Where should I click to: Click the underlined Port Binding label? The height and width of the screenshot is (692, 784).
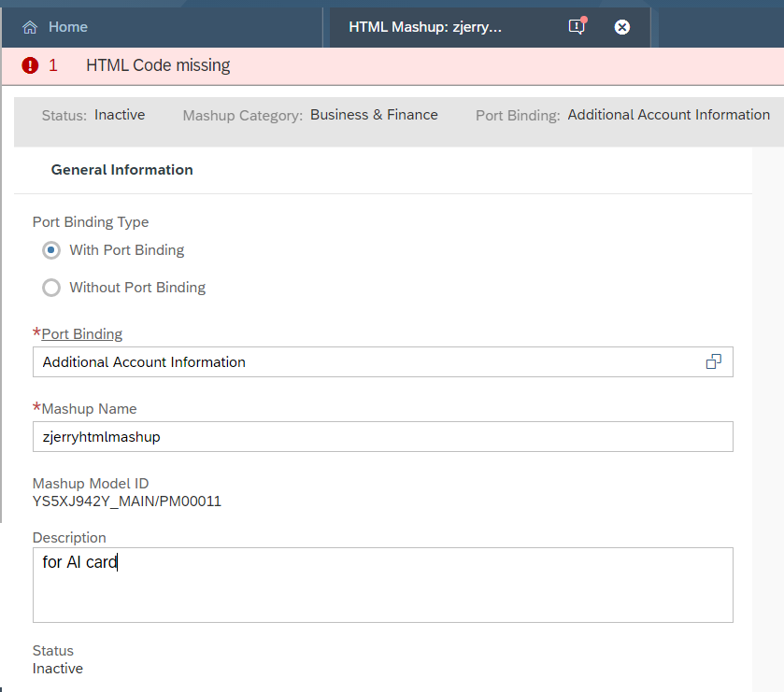[x=81, y=334]
